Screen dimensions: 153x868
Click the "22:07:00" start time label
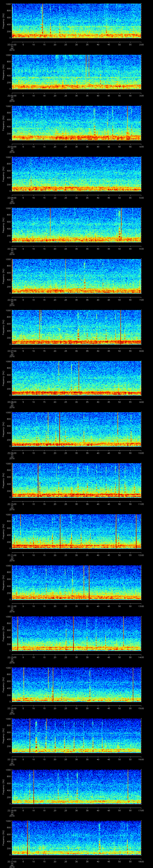click(x=12, y=351)
